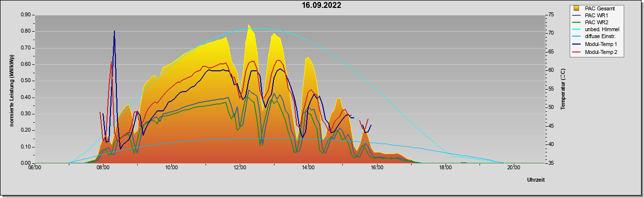Click the 20:00 time axis tick
Viewport: 644px width, 198px height.
pyautogui.click(x=513, y=167)
